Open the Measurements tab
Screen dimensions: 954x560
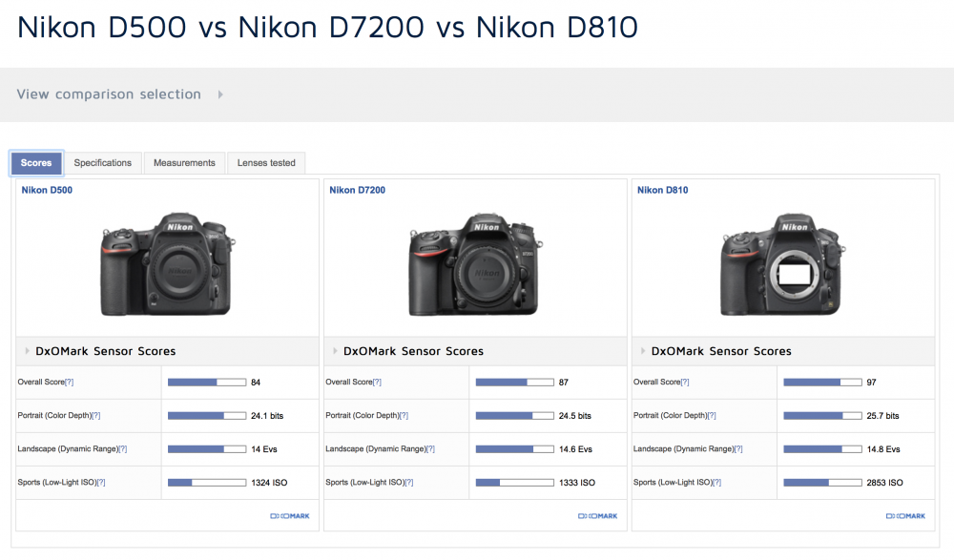184,163
